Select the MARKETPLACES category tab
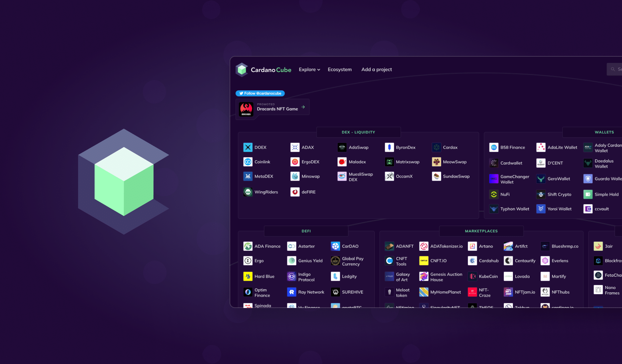The image size is (622, 364). coord(481,231)
